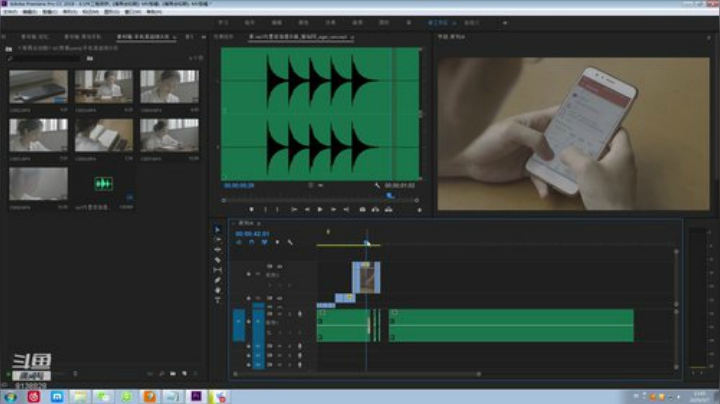
Task: Open Source monitor button editor plus icon
Action: click(x=419, y=210)
